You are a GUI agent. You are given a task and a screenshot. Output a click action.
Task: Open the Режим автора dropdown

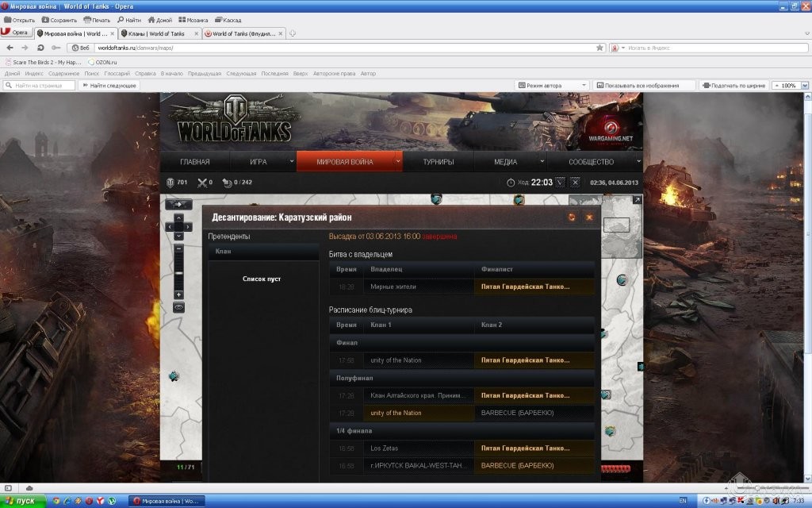[x=553, y=86]
